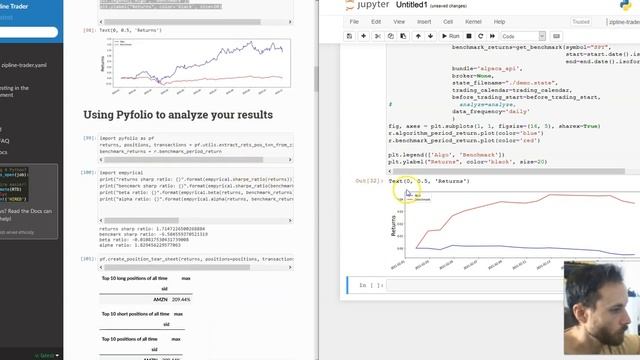Restart and run all with fast-forward icon
640x360 pixels.
coord(493,36)
